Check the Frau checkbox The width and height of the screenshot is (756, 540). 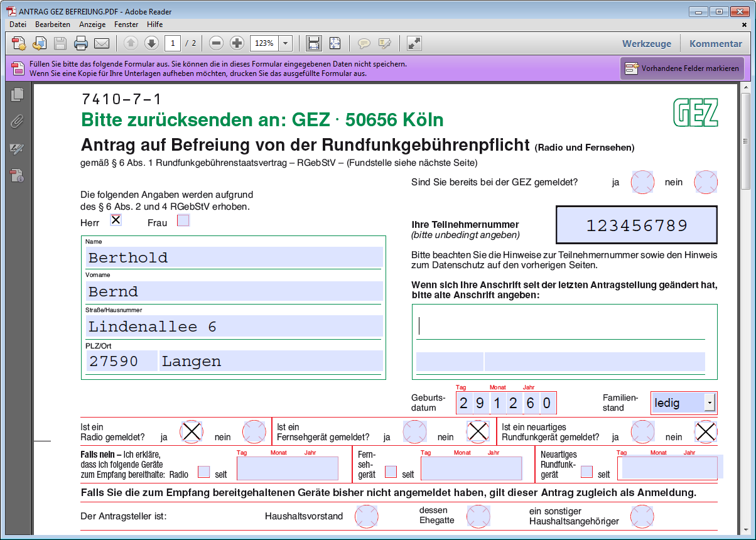tap(183, 220)
